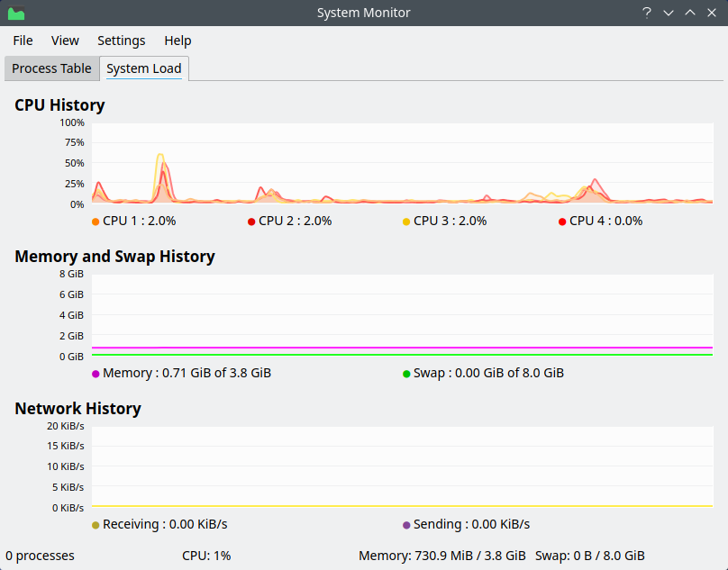Click the System Monitor app icon in title bar

[16, 13]
